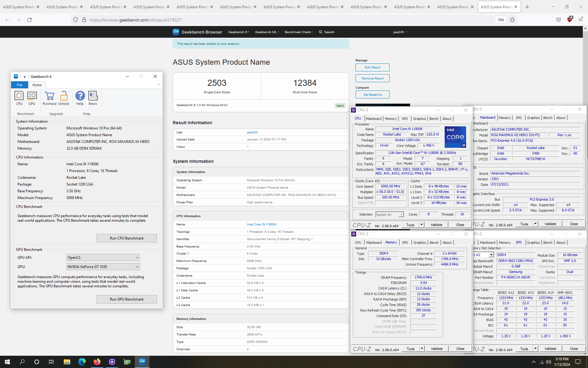Click the browser address bar URL
The image size is (588, 368).
pyautogui.click(x=135, y=20)
